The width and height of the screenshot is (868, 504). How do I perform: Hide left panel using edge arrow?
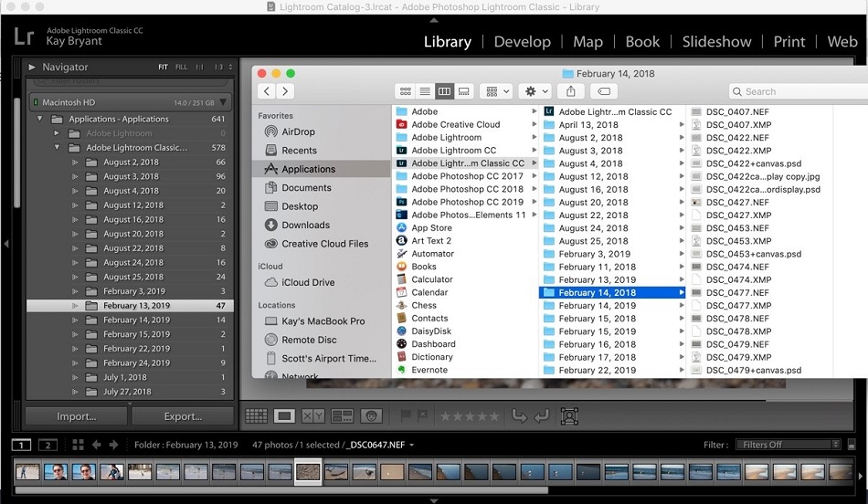point(6,244)
